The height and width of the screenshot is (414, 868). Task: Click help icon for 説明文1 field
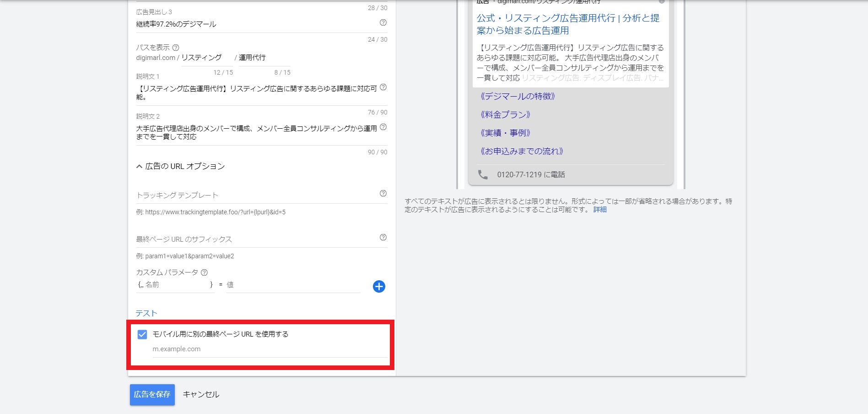(383, 87)
